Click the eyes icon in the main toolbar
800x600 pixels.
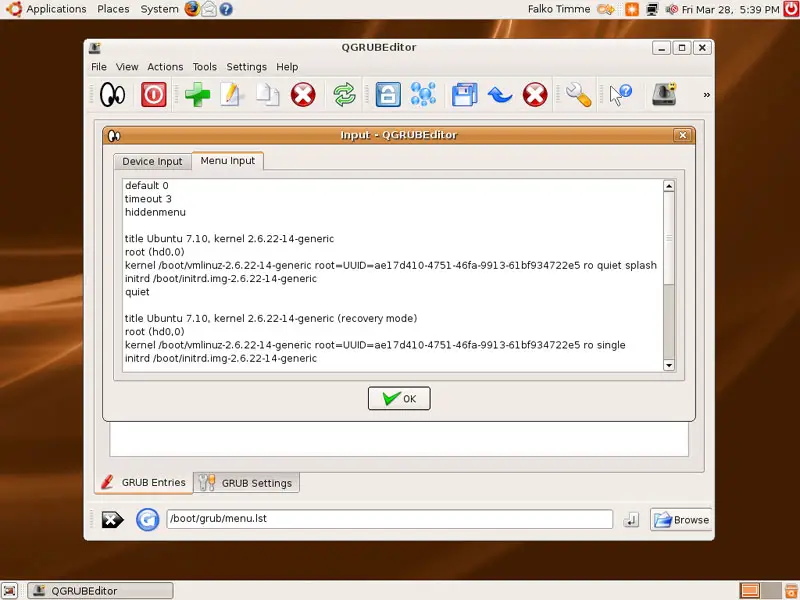tap(112, 95)
